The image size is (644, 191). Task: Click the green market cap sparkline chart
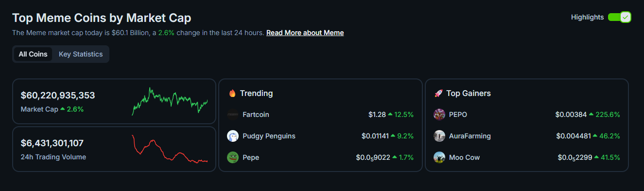pyautogui.click(x=170, y=101)
